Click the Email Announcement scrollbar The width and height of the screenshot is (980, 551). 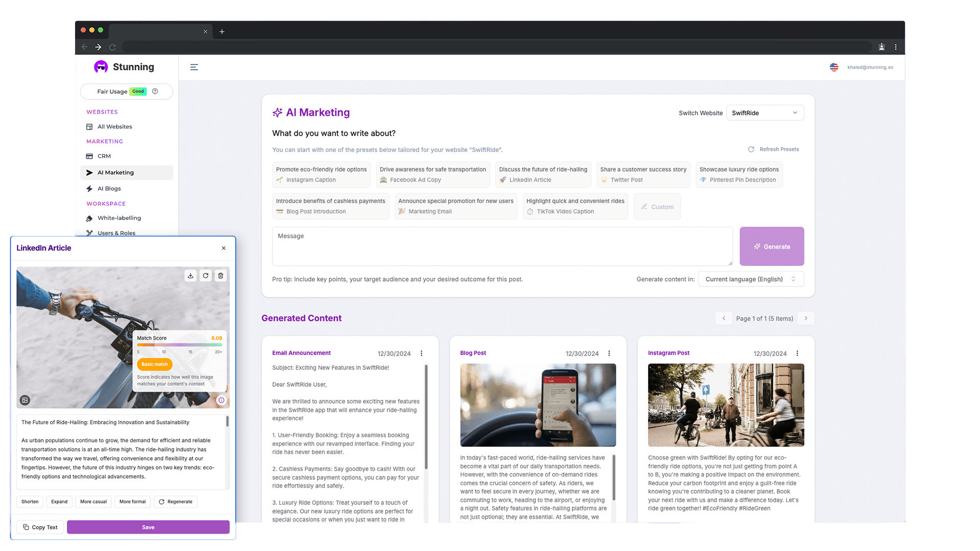click(426, 416)
